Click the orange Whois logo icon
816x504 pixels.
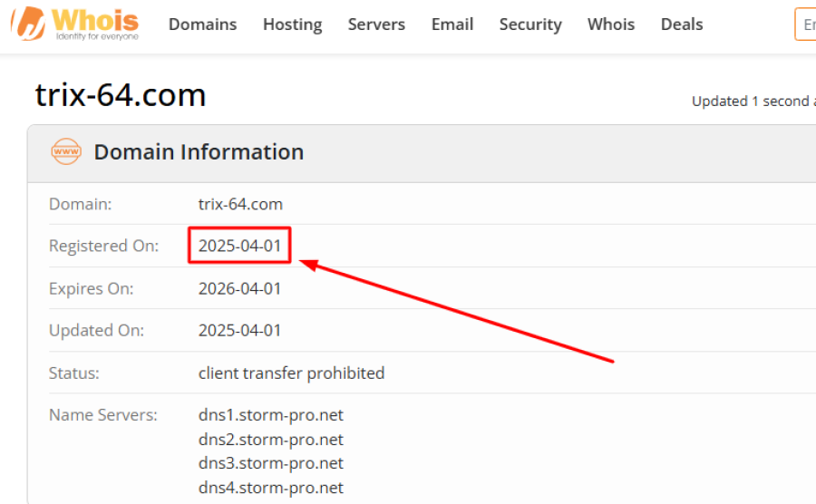pyautogui.click(x=27, y=24)
